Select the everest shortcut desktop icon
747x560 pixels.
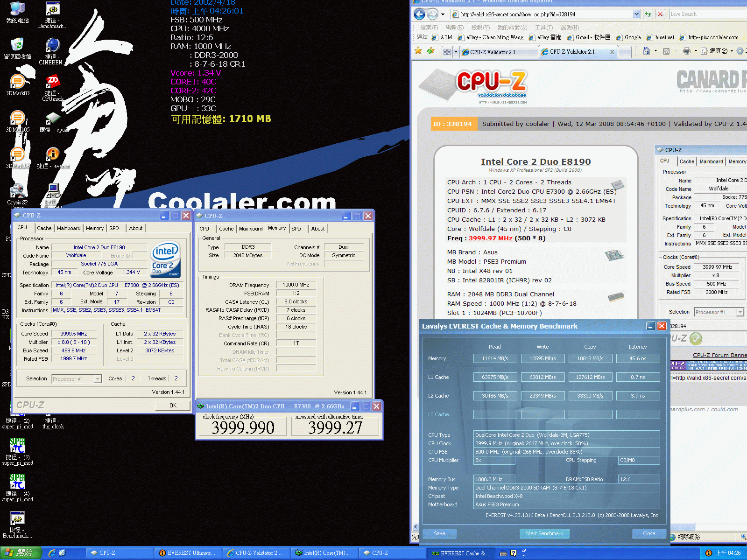coord(53,159)
